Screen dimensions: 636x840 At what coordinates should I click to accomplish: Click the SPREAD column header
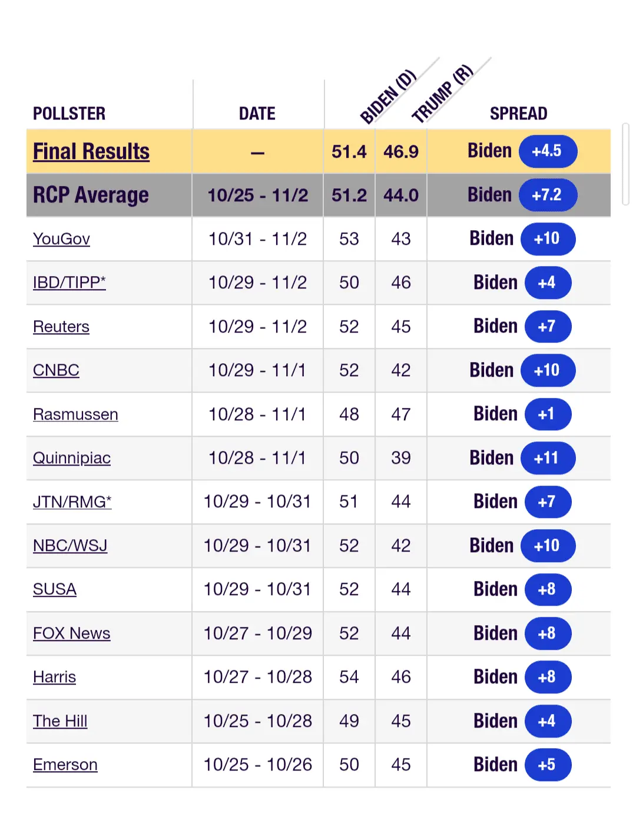518,114
